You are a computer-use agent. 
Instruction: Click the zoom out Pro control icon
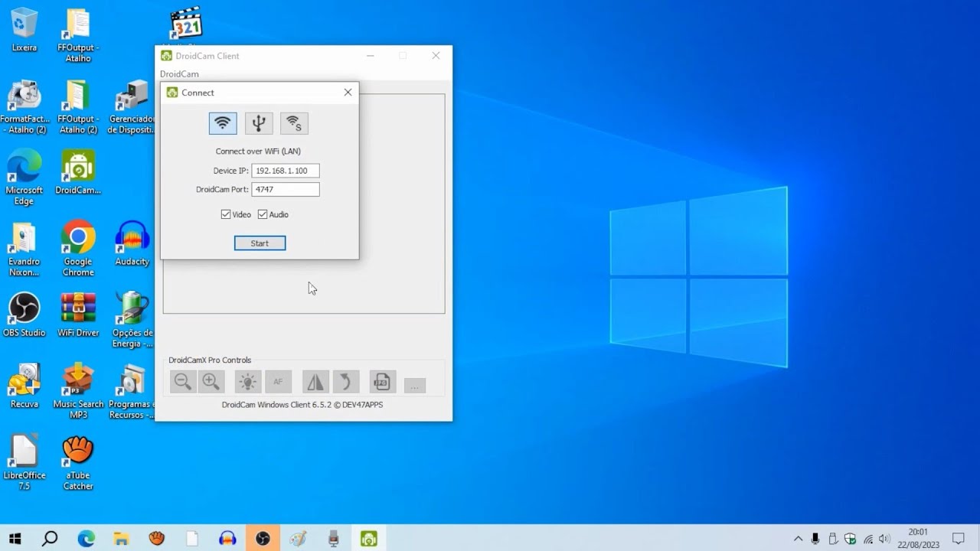(182, 381)
